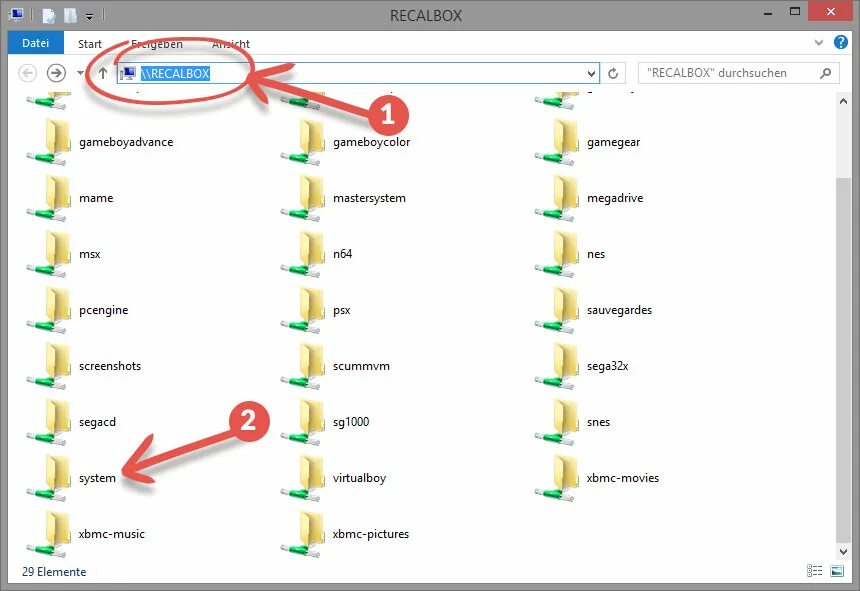Click the vertical scrollbar down arrow
Image resolution: width=860 pixels, height=591 pixels.
(x=843, y=551)
